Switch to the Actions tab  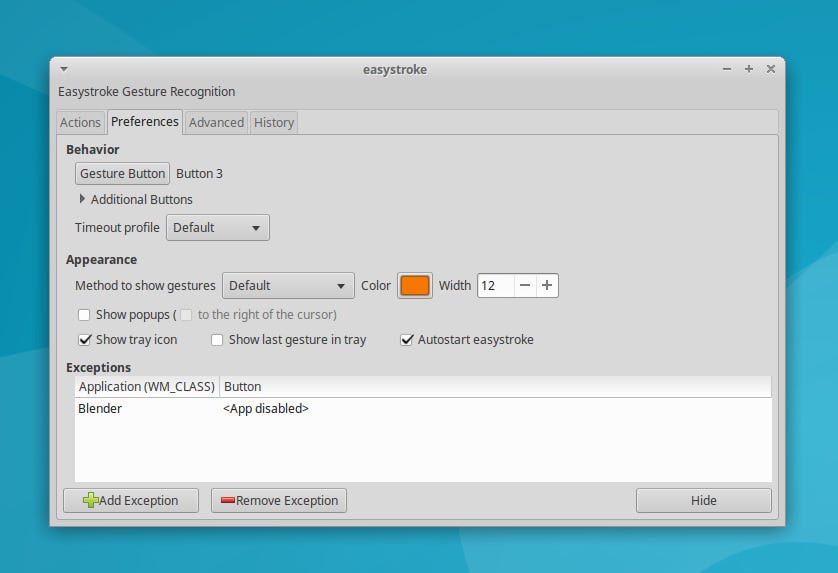tap(80, 122)
